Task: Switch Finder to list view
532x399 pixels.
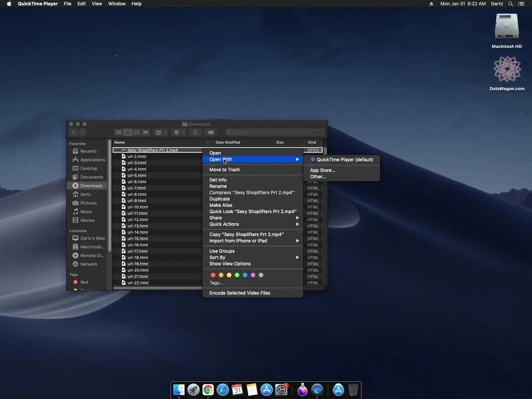Action: (x=127, y=132)
